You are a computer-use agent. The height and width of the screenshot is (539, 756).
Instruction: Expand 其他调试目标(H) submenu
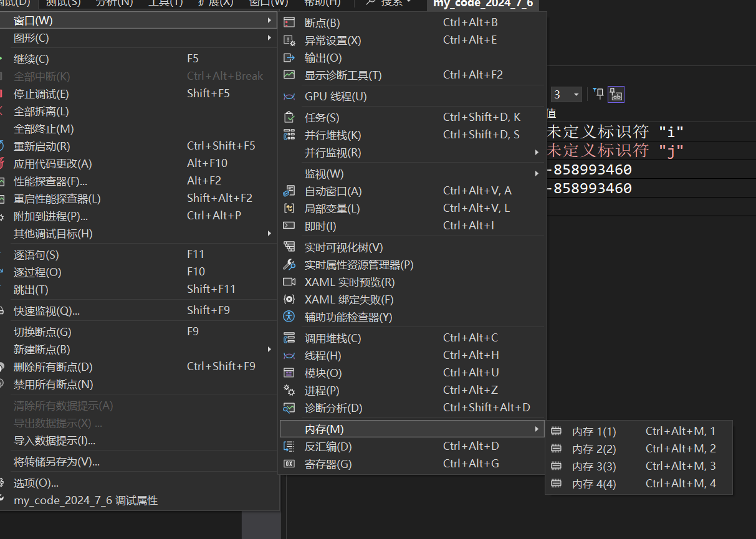click(140, 234)
